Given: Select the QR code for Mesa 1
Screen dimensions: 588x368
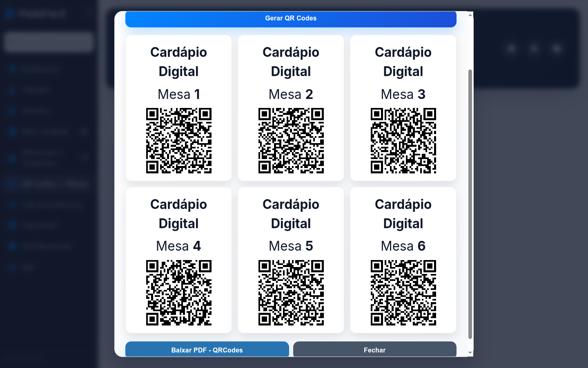Looking at the screenshot, I should pyautogui.click(x=179, y=141).
